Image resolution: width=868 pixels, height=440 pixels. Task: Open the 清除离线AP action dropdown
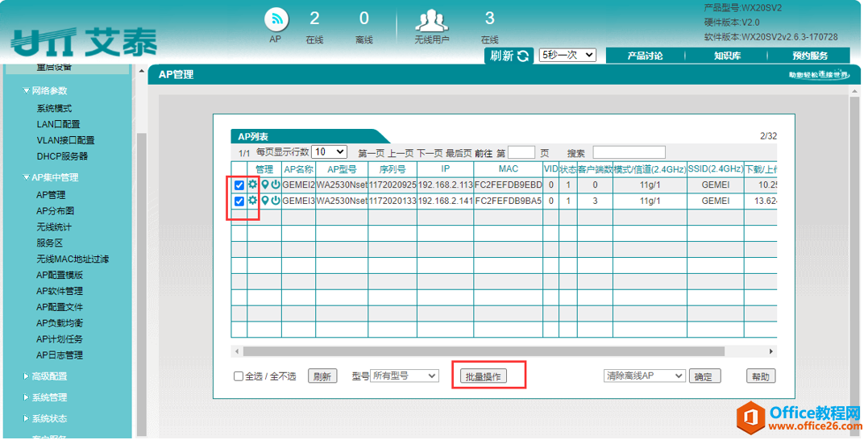(x=645, y=376)
